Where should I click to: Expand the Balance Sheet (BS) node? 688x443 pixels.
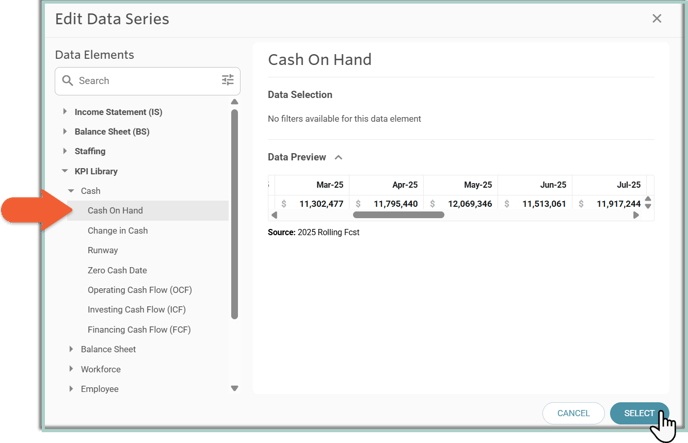click(65, 131)
